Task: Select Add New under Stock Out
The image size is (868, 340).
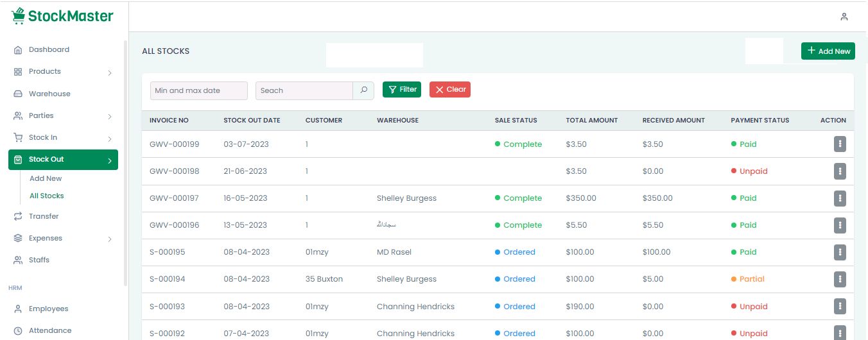Action: pos(46,178)
